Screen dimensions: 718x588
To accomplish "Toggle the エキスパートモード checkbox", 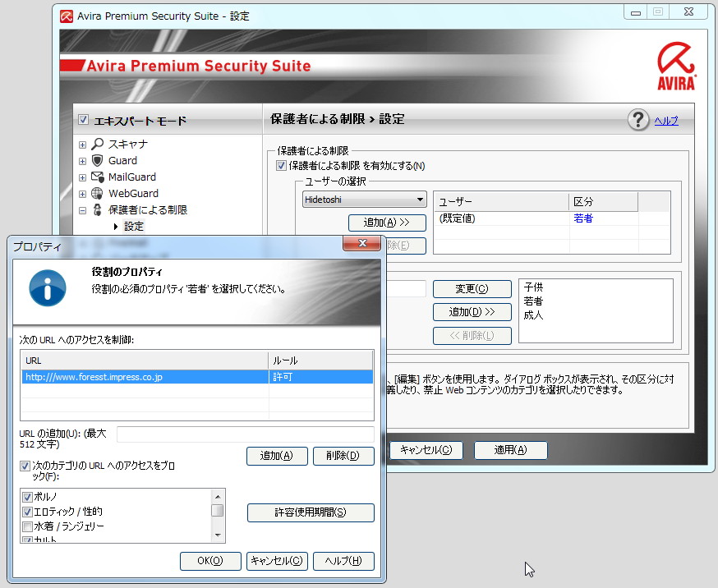I will pyautogui.click(x=83, y=119).
